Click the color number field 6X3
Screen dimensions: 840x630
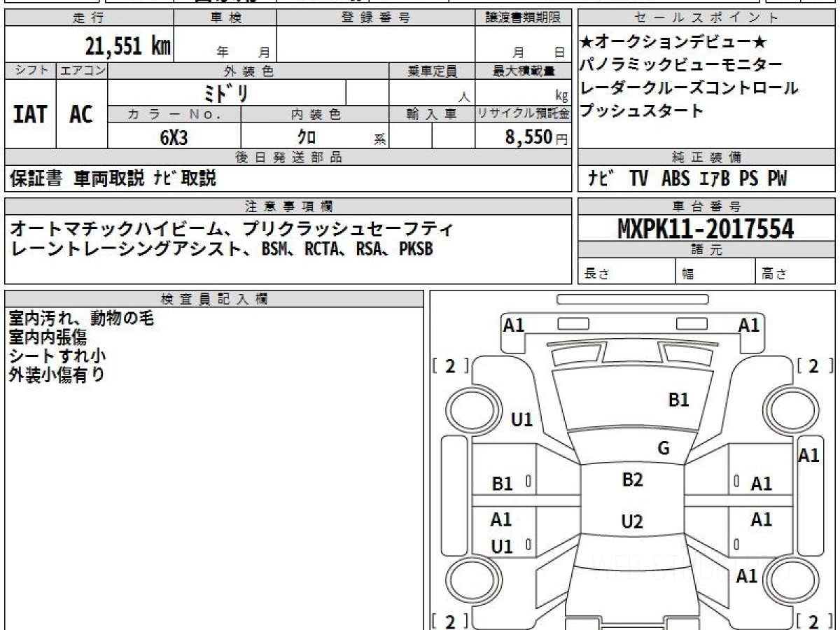point(174,138)
